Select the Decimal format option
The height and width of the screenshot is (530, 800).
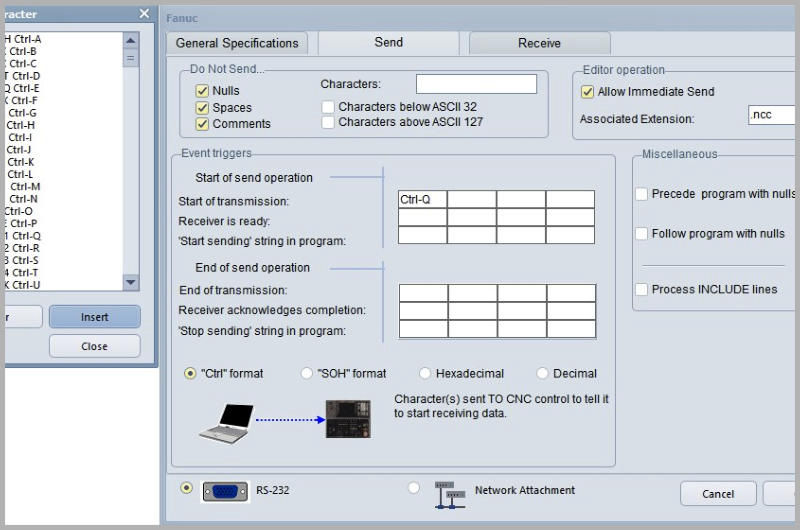(542, 373)
